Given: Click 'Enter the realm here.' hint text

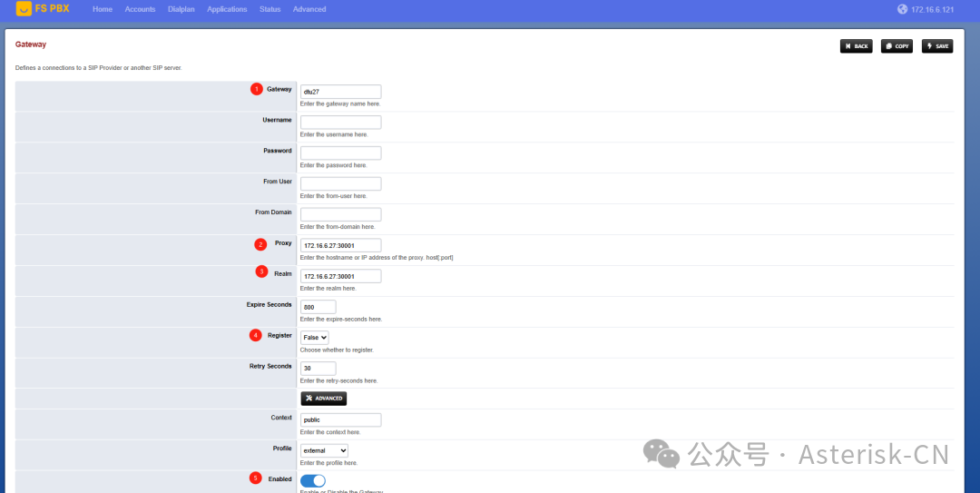Looking at the screenshot, I should 328,289.
